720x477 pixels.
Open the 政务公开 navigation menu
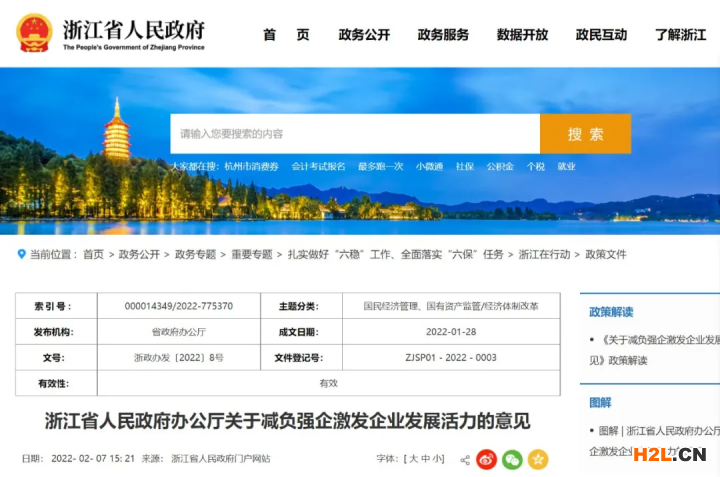[x=364, y=34]
